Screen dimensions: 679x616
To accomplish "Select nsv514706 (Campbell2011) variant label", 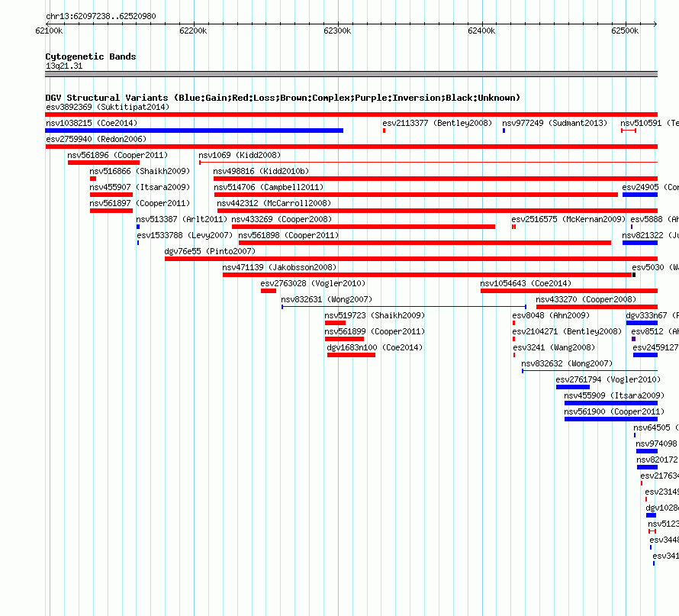I will click(269, 187).
